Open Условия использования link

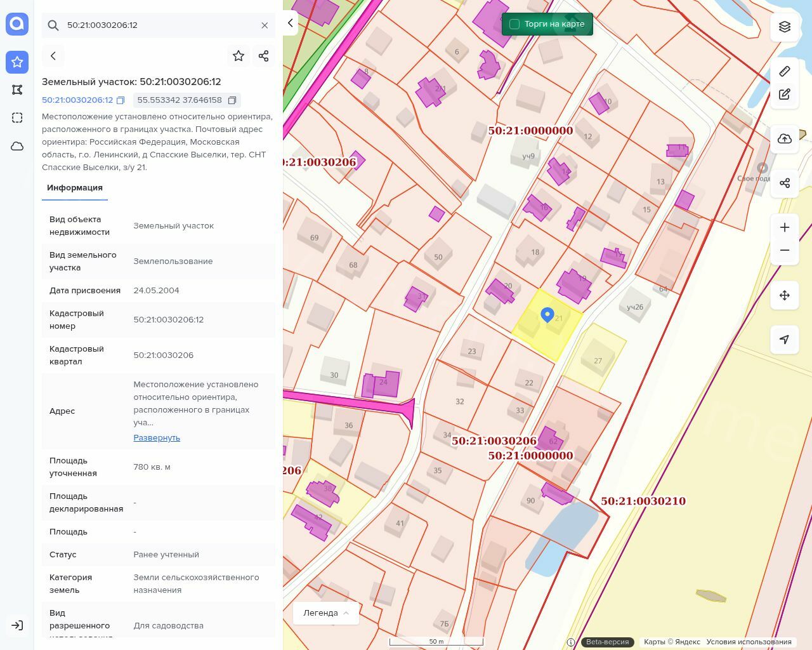[x=749, y=642]
